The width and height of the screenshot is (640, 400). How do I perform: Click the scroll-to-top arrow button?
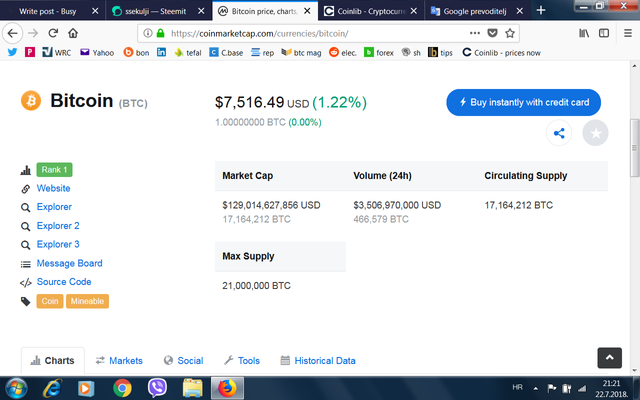(609, 358)
